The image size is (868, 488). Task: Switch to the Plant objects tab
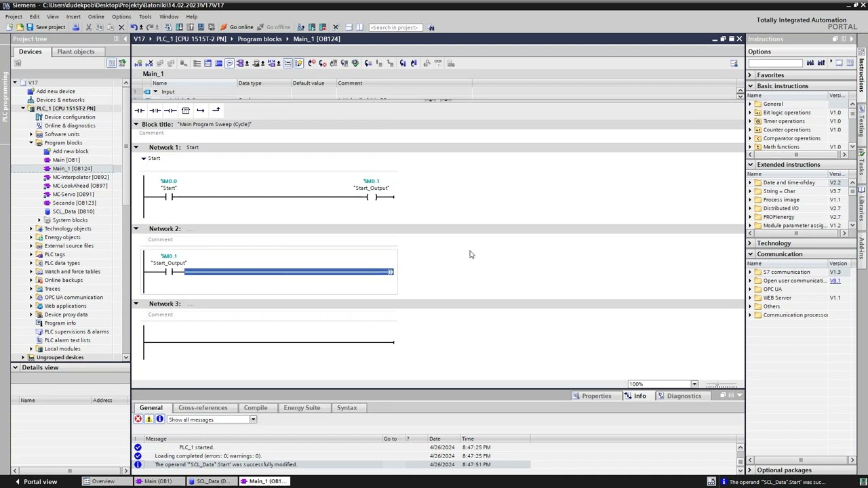tap(76, 52)
